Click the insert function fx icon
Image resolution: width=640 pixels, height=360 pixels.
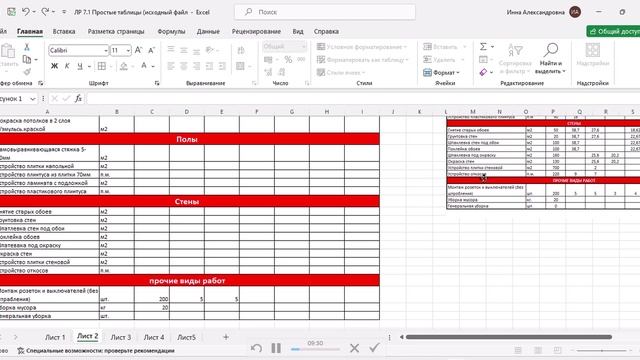click(x=78, y=98)
